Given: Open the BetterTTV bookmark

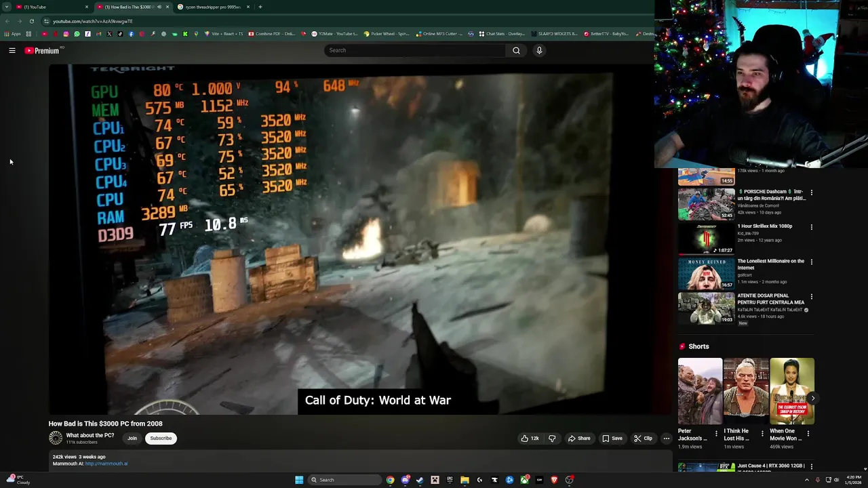Looking at the screenshot, I should coord(606,34).
